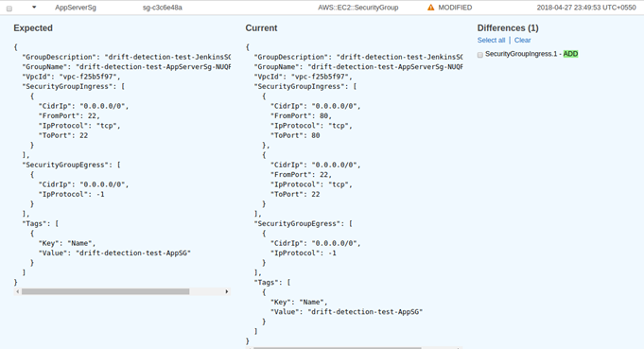
Task: Click "GroupDescription" line in Current pane
Action: [x=357, y=57]
